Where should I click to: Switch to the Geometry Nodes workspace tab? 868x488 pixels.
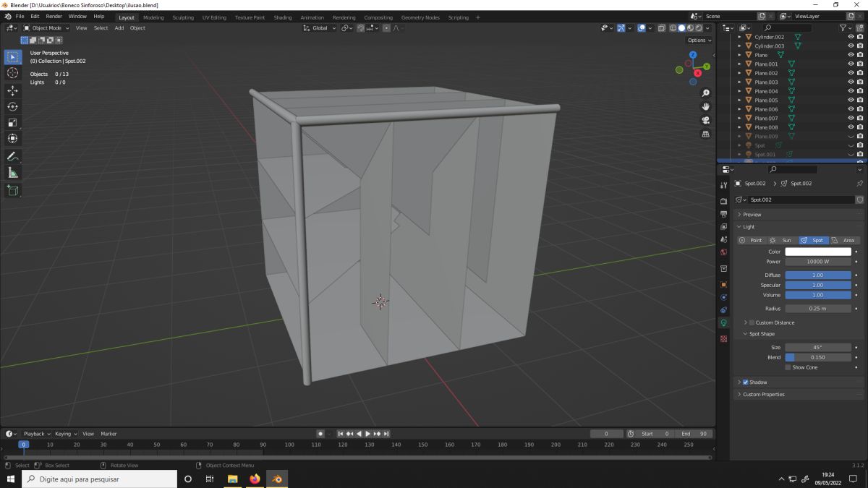pos(420,17)
